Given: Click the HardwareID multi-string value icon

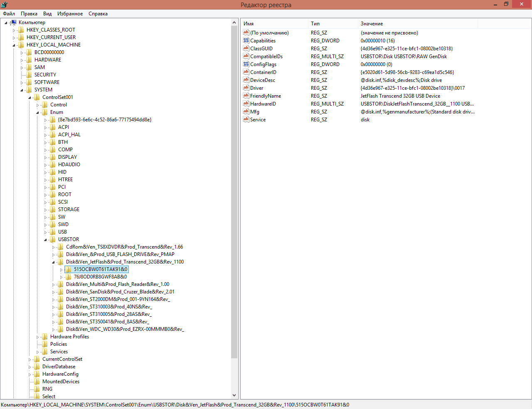Looking at the screenshot, I should pos(246,104).
